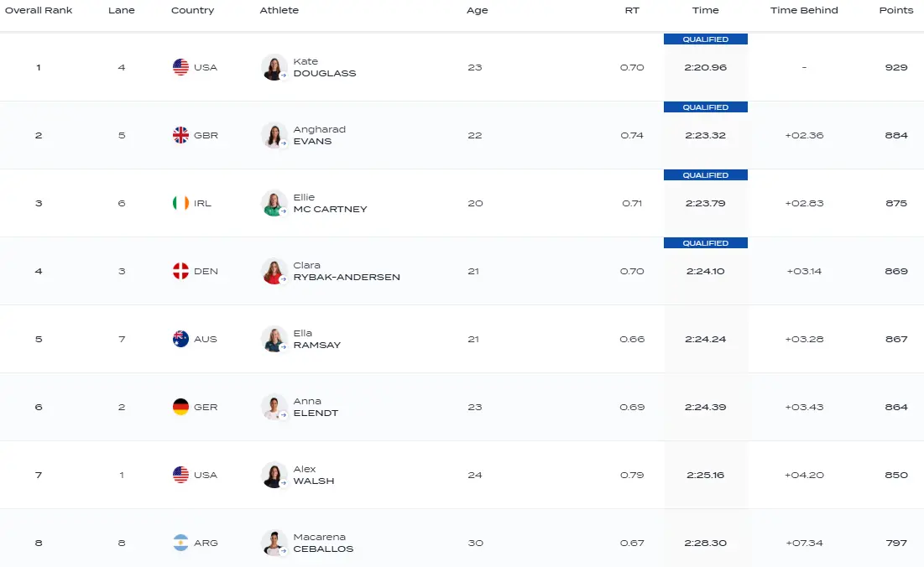Viewport: 924px width, 567px height.
Task: Click the Germany flag icon
Action: tap(180, 407)
